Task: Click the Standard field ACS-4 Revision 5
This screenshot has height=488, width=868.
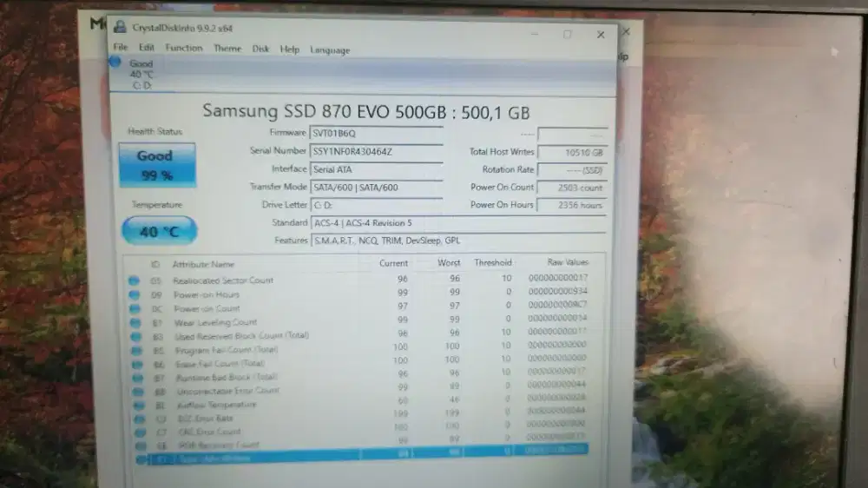Action: click(458, 223)
